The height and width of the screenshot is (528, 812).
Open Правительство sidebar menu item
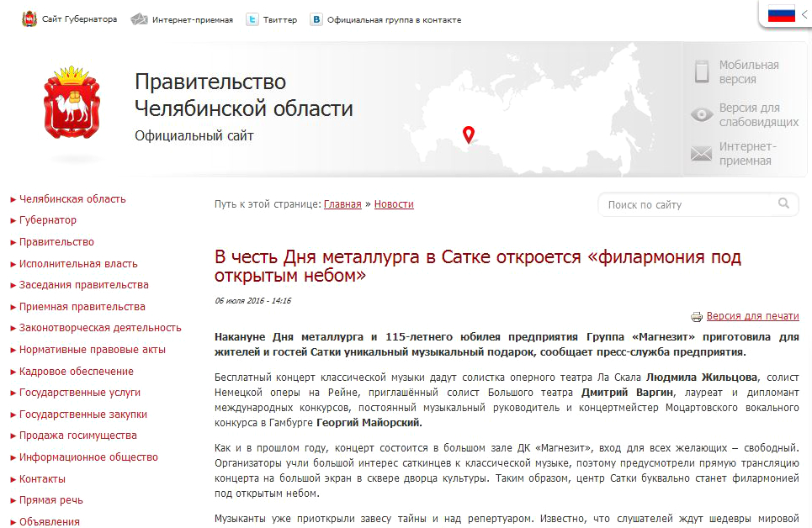click(x=56, y=242)
